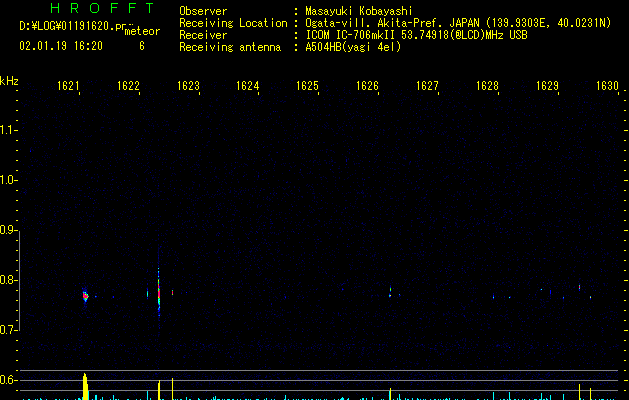Click the HROFFT title text

[x=102, y=8]
